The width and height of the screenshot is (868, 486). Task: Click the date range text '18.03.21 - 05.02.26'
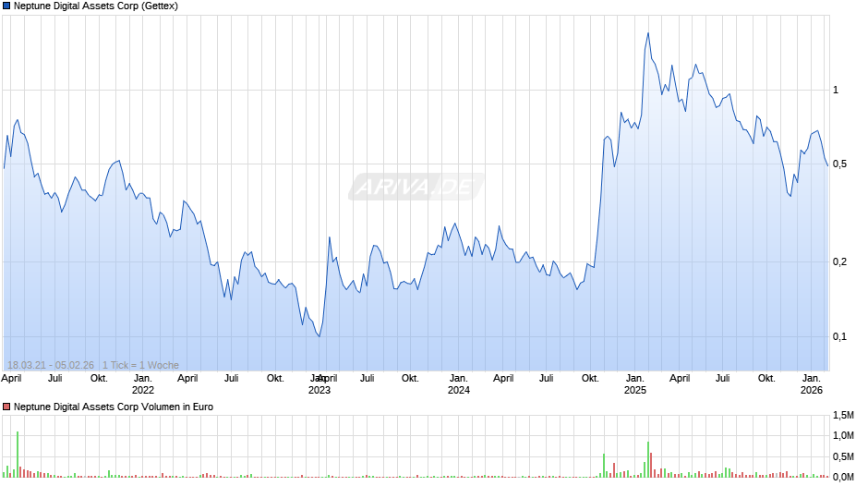point(51,365)
